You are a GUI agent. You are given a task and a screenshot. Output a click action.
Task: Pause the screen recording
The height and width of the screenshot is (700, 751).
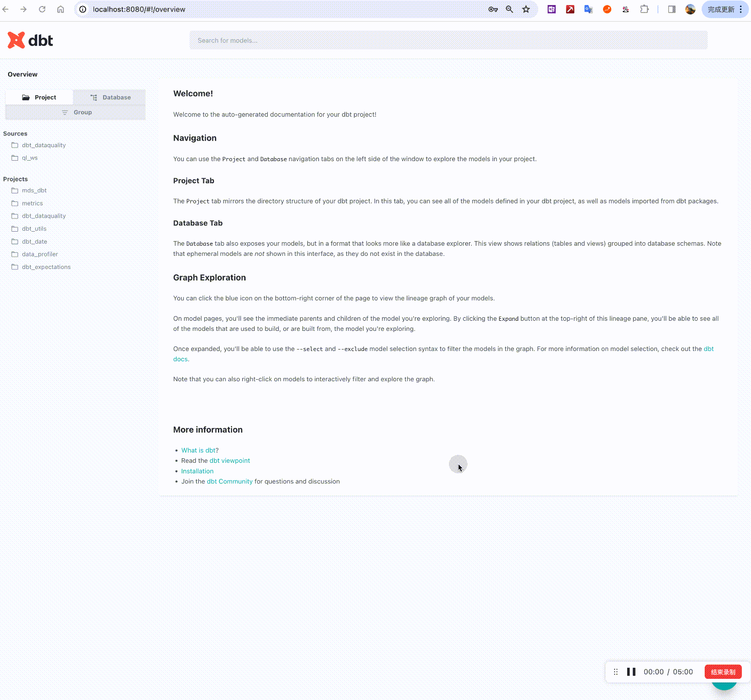pyautogui.click(x=631, y=672)
